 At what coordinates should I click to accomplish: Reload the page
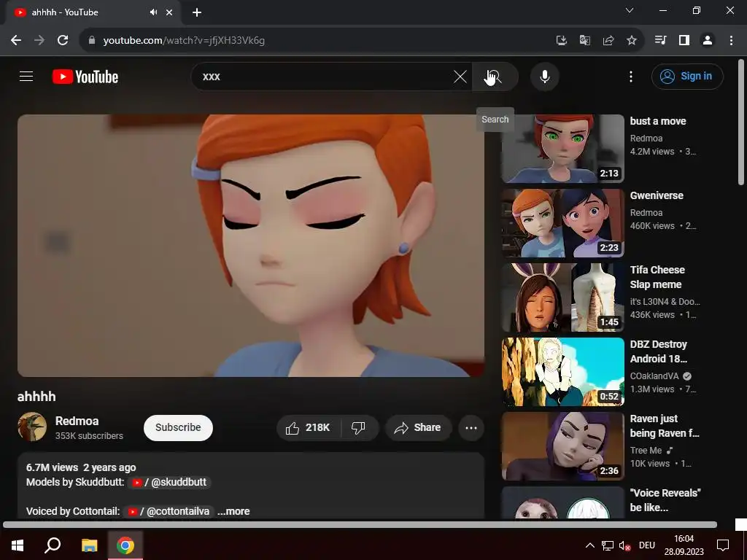pos(63,41)
